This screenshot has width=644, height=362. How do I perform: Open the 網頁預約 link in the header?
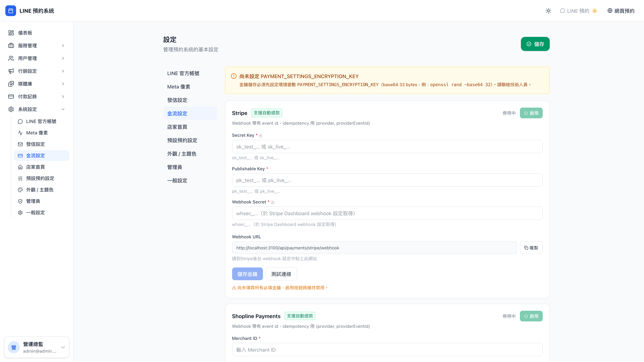click(621, 11)
